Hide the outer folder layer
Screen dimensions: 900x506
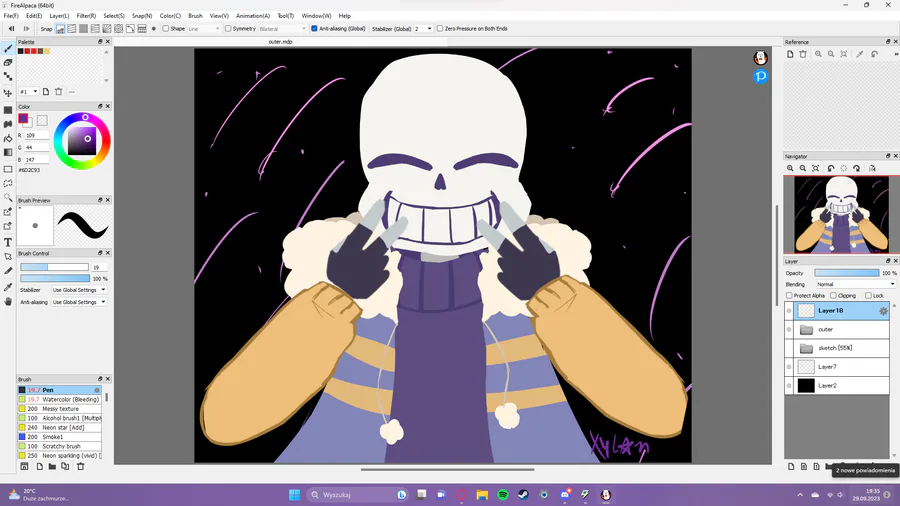[x=789, y=330]
